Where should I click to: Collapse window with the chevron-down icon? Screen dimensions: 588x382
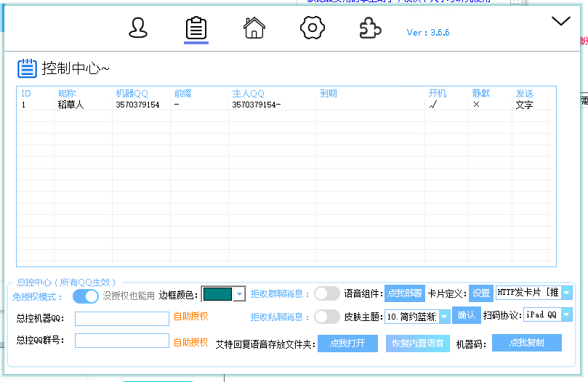coord(560,21)
